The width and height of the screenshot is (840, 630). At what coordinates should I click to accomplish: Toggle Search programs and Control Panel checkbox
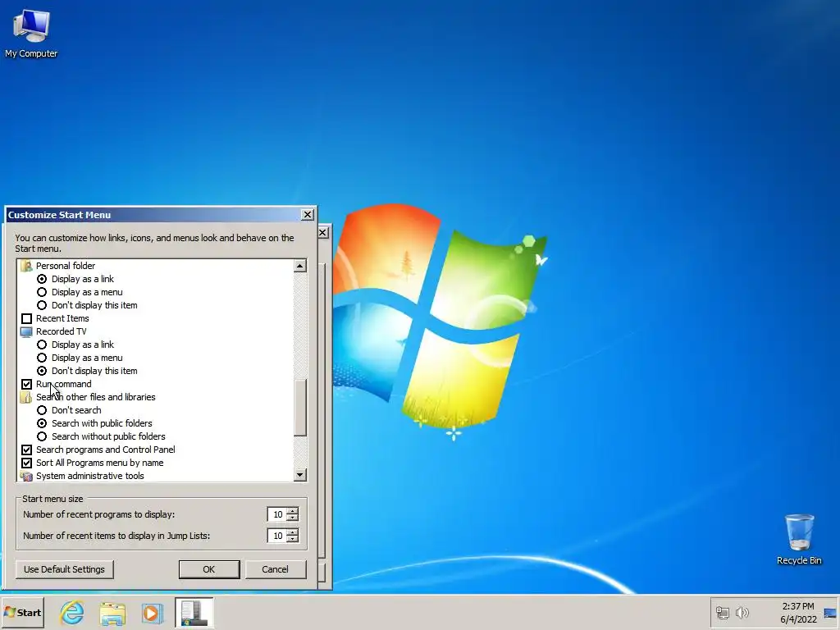pos(26,450)
